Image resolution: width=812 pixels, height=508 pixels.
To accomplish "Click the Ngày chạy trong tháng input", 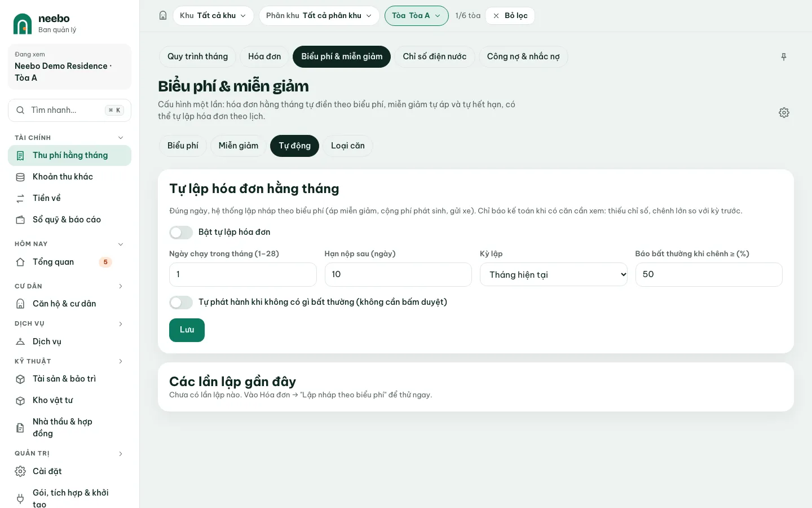I will click(242, 274).
